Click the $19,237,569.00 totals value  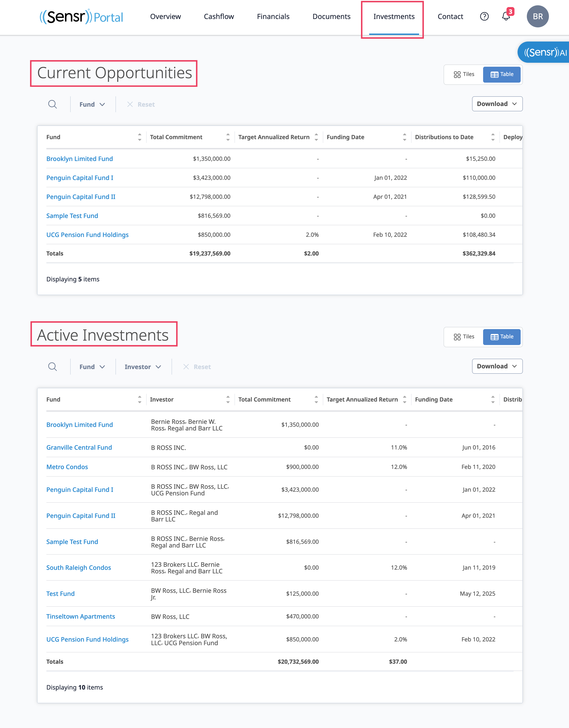210,253
